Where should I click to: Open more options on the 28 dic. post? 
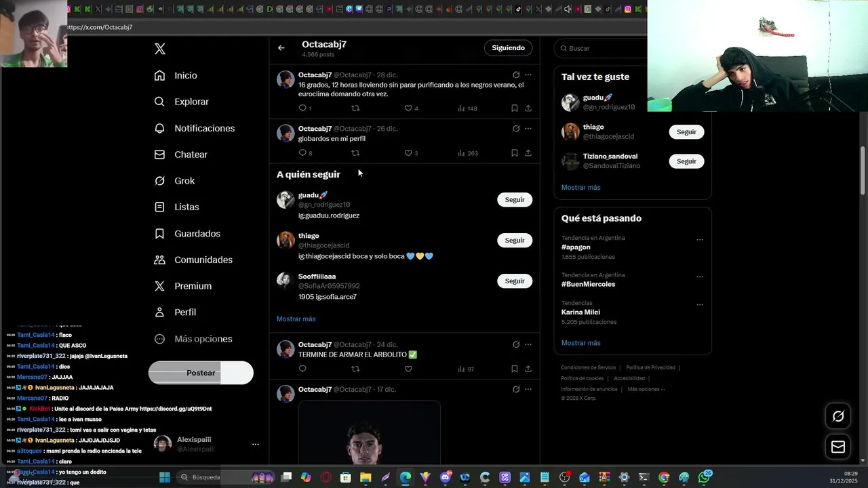click(528, 75)
